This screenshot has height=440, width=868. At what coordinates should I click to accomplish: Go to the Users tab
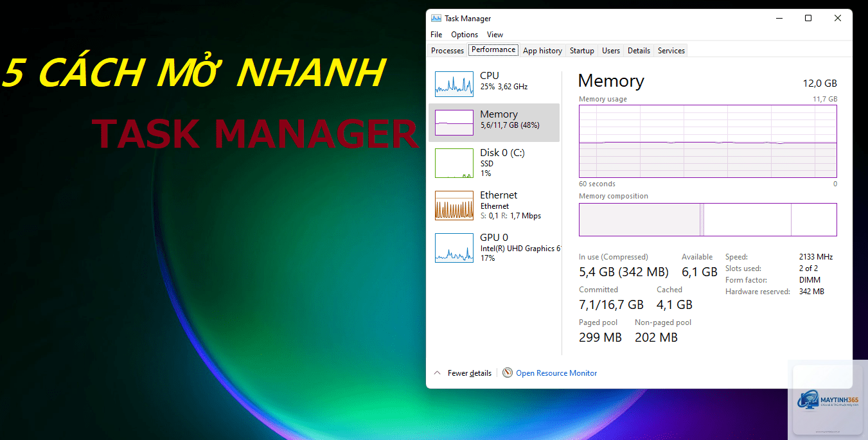pos(611,51)
